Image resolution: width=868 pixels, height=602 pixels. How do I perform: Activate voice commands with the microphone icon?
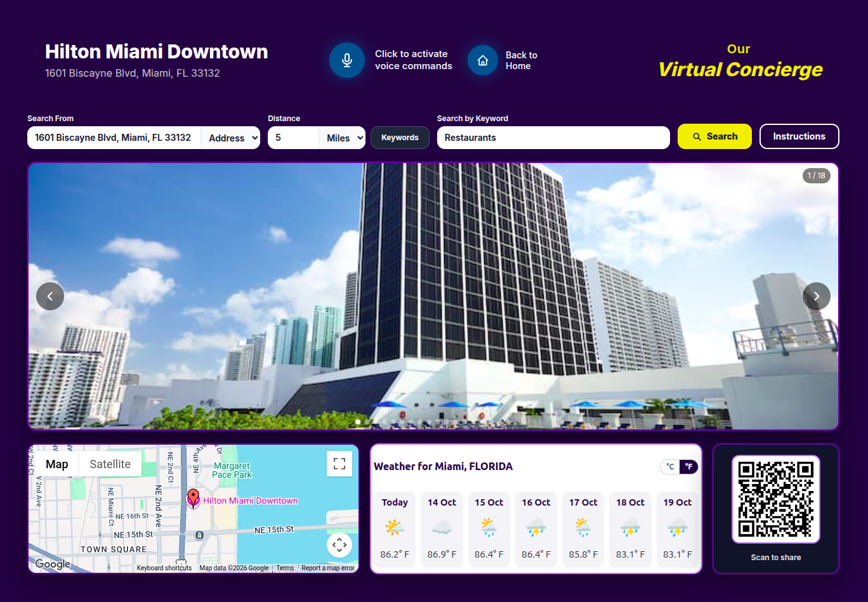(347, 60)
